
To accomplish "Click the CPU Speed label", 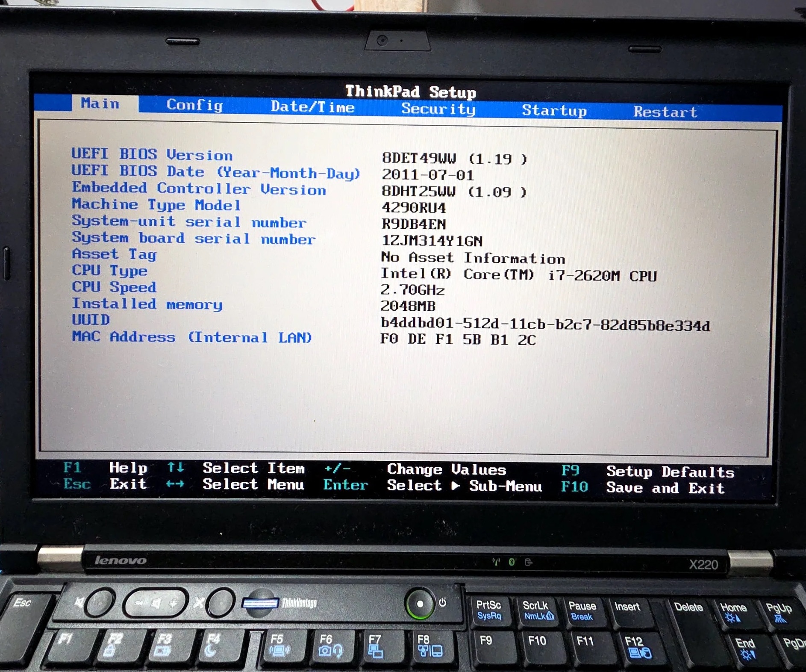I will tap(114, 287).
